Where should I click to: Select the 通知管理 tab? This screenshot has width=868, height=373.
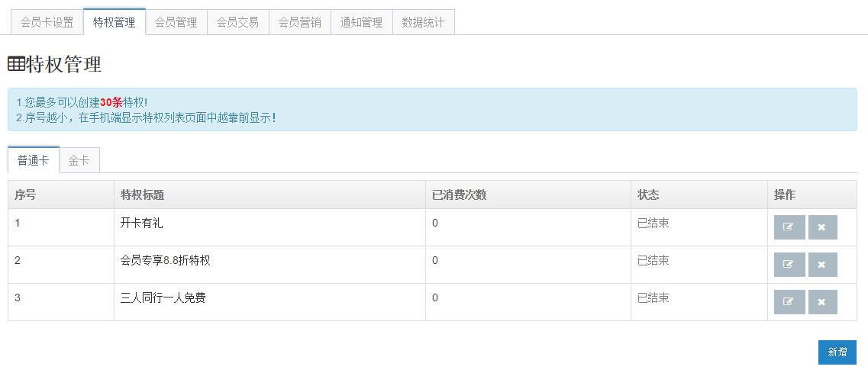coord(362,22)
